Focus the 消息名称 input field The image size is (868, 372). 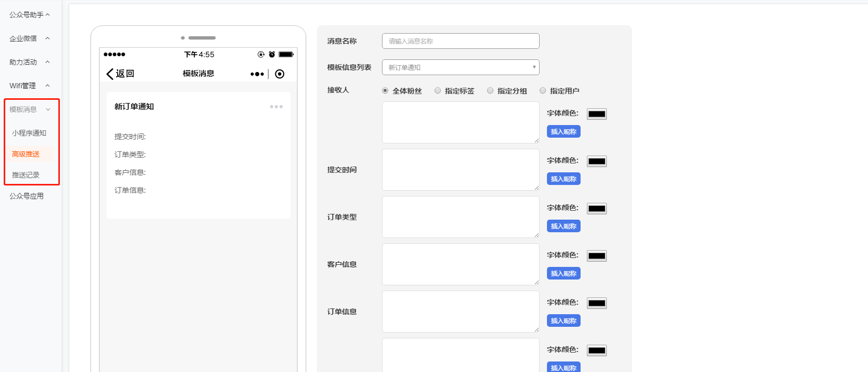click(460, 41)
